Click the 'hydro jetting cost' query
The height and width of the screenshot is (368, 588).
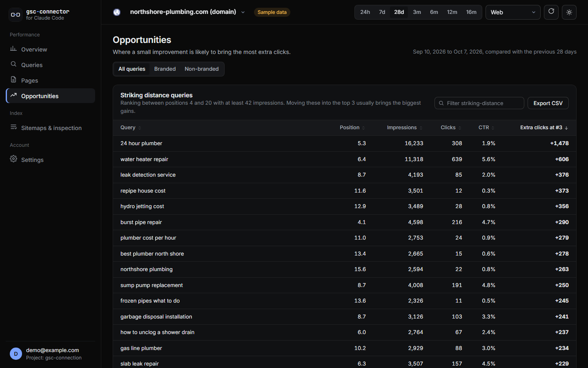(142, 206)
